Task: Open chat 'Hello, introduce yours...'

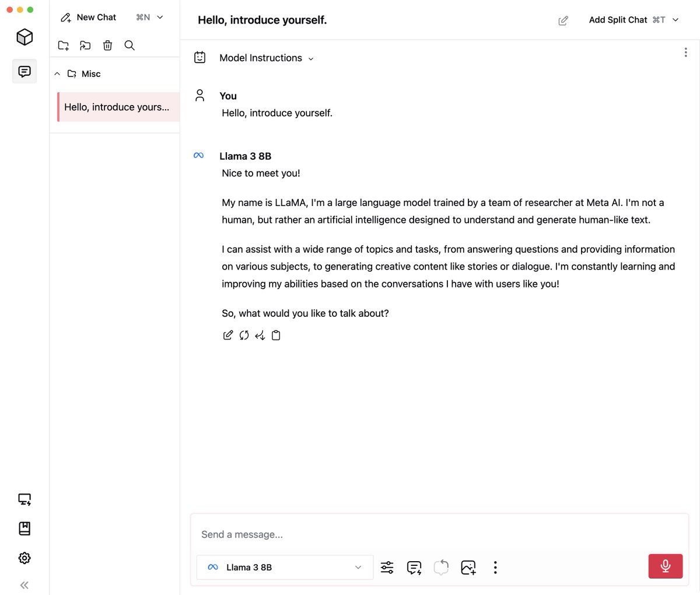Action: coord(118,107)
